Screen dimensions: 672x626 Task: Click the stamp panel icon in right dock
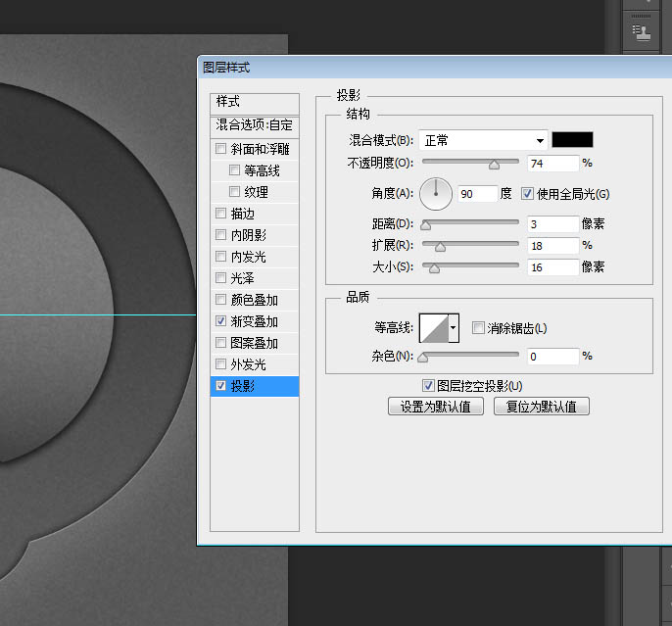pos(641,32)
